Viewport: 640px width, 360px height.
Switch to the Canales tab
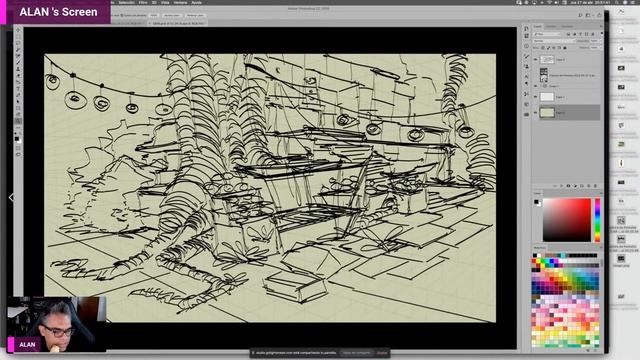[551, 27]
